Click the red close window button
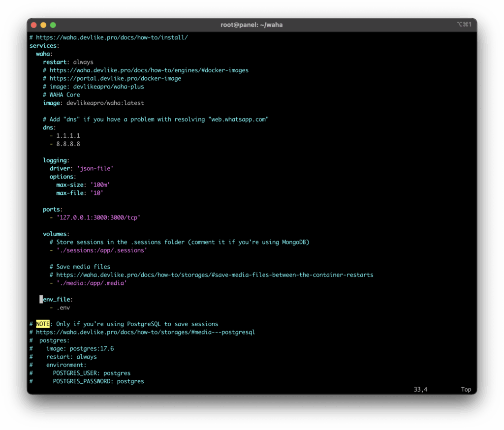The height and width of the screenshot is (430, 504). point(34,25)
